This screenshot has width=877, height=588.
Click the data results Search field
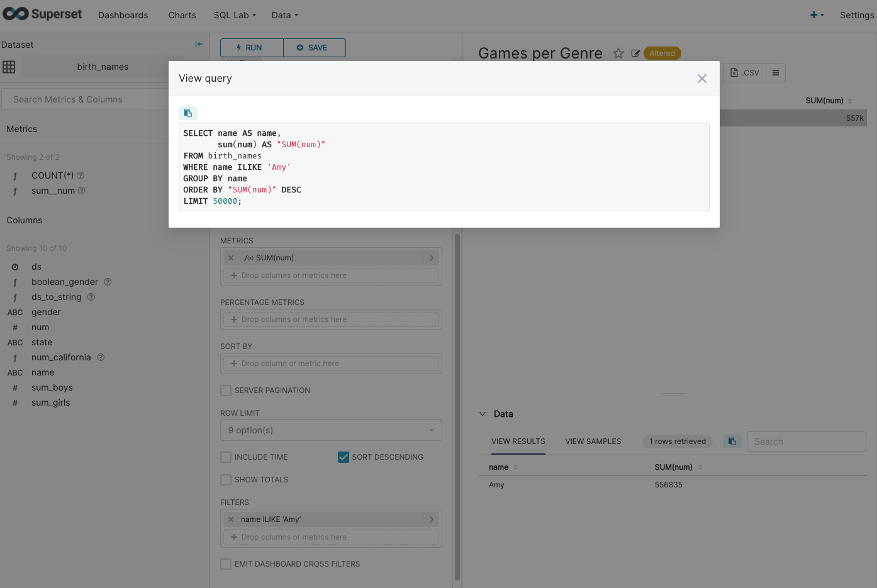click(807, 441)
